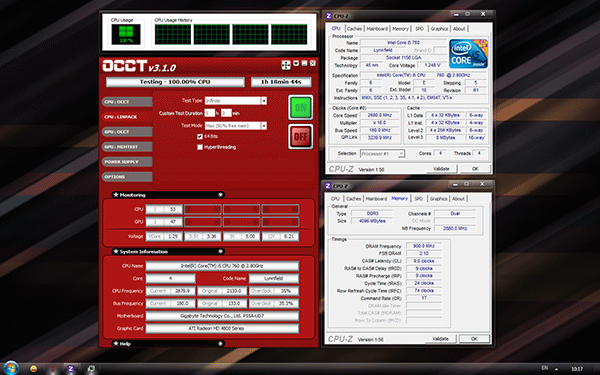Image resolution: width=600 pixels, height=375 pixels.
Task: Enable the Hyperthreading checkbox
Action: [200, 147]
